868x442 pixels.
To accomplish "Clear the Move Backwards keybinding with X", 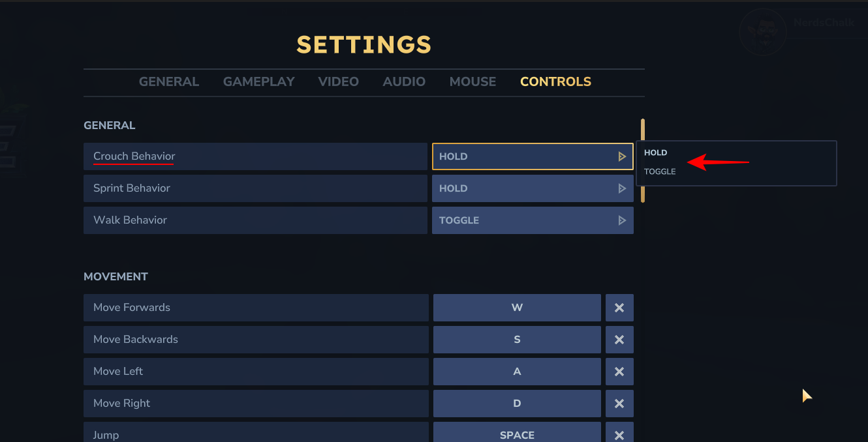I will [x=619, y=340].
